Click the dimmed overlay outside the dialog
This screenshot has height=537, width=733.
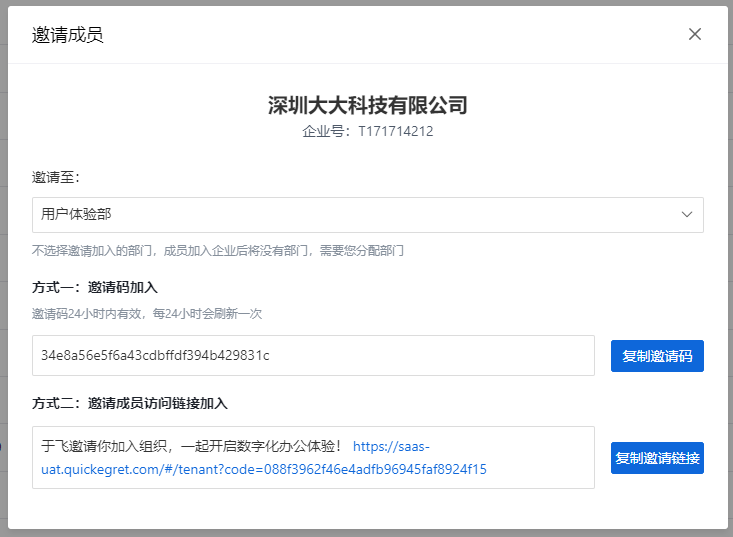click(4, 300)
